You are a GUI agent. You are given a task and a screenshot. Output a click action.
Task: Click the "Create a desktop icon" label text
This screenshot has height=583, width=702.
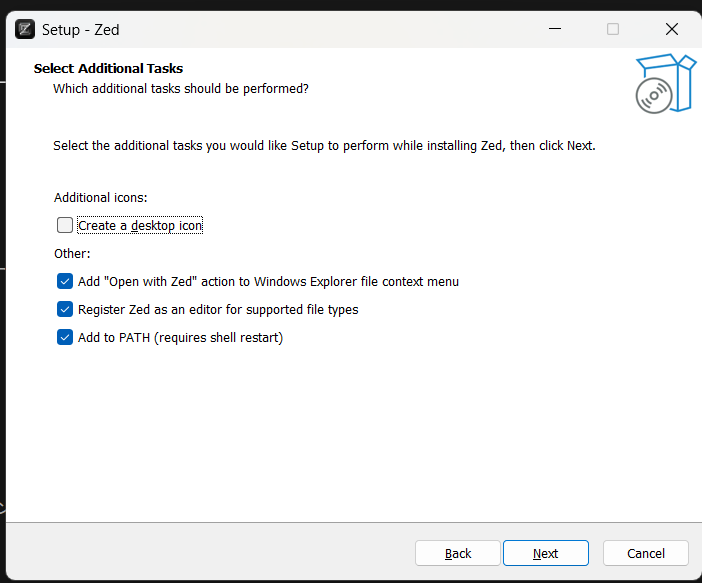[x=140, y=226]
